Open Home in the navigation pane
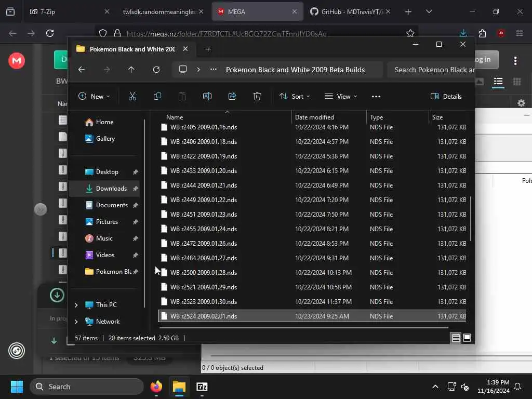 104,122
